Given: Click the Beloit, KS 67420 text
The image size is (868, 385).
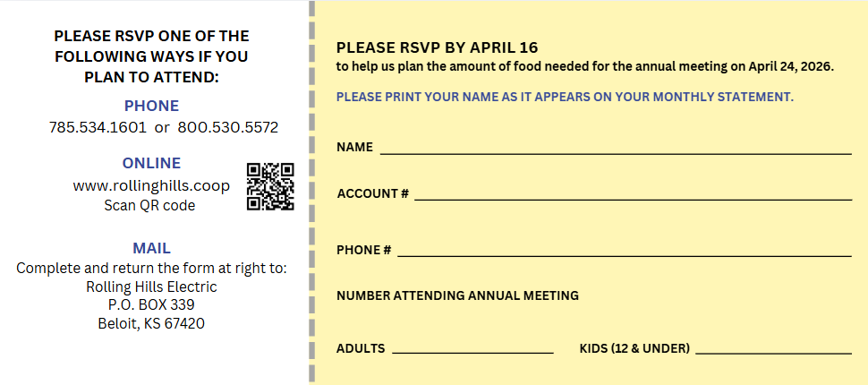Looking at the screenshot, I should pyautogui.click(x=152, y=323).
